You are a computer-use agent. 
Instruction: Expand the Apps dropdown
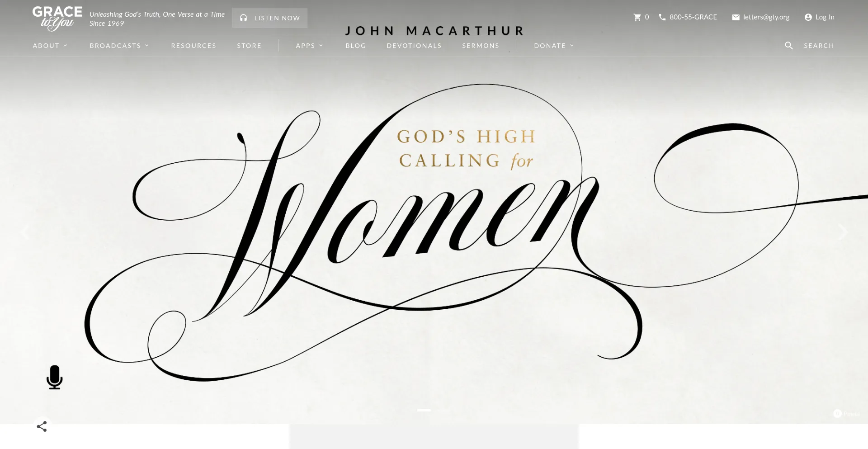point(310,46)
